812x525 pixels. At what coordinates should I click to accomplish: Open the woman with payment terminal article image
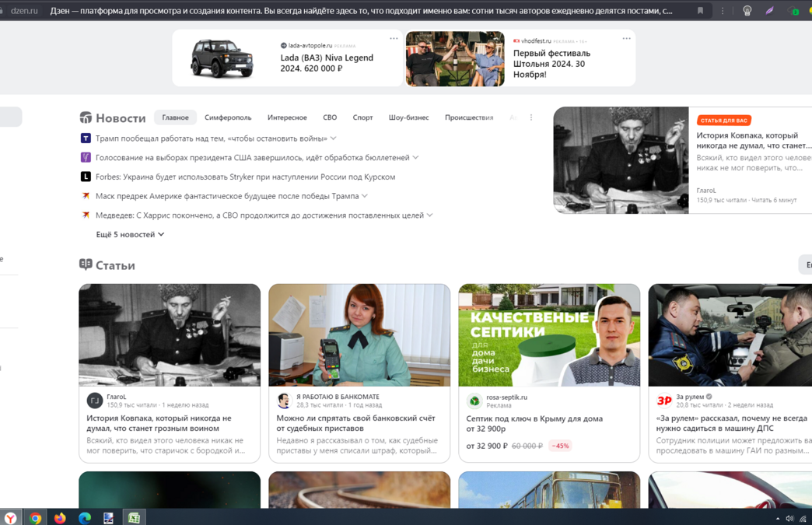pos(359,335)
